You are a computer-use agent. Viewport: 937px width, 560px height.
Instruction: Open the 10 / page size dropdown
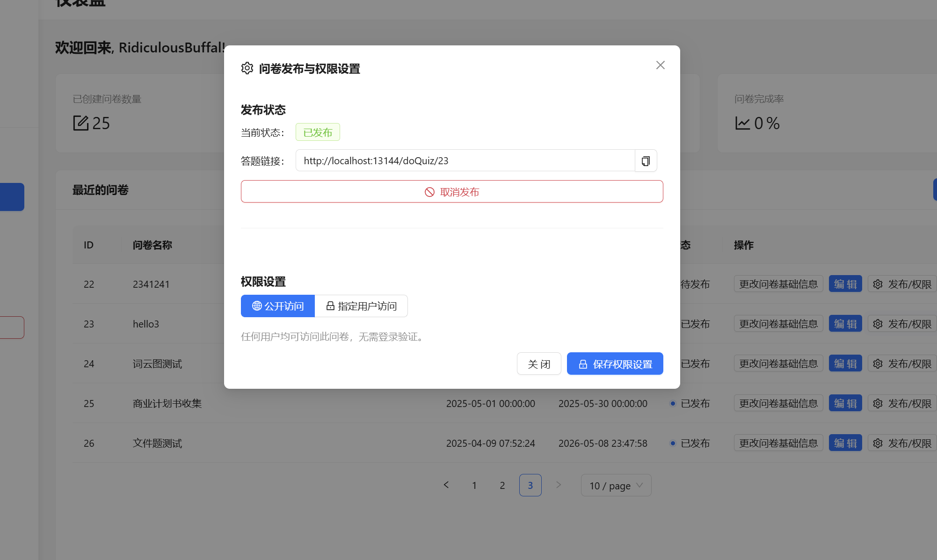(616, 486)
